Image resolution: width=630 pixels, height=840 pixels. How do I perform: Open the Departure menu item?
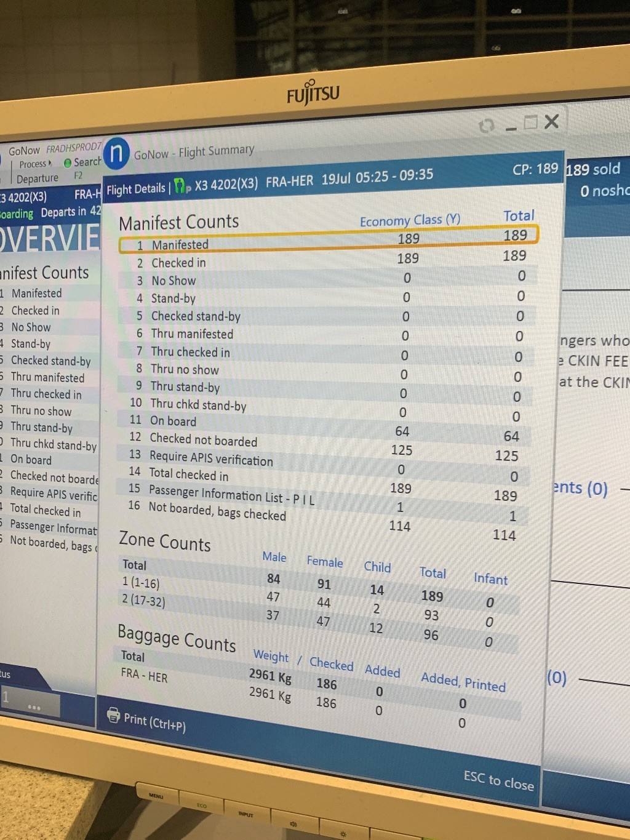coord(37,179)
